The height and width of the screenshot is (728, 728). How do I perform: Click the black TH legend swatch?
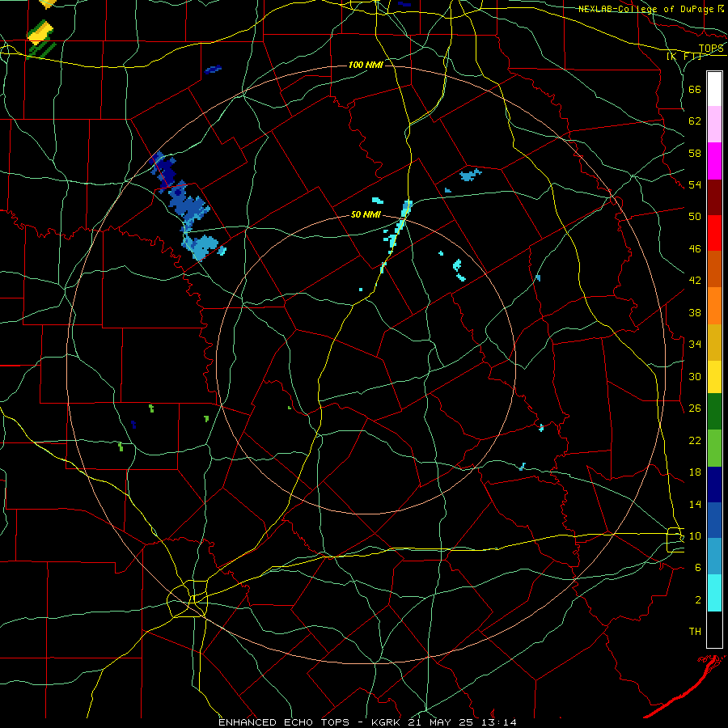[714, 629]
